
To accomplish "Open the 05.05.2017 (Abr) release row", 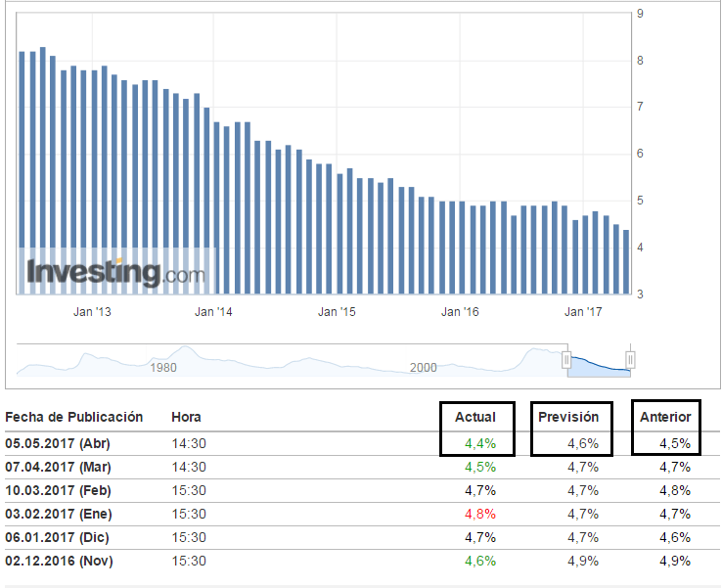I will click(x=59, y=443).
